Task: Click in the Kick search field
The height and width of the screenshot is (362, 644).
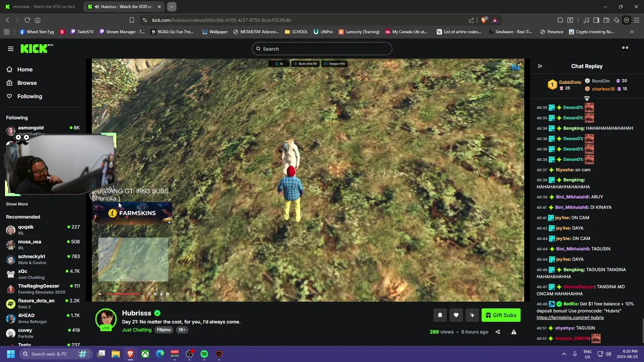Action: point(322,49)
